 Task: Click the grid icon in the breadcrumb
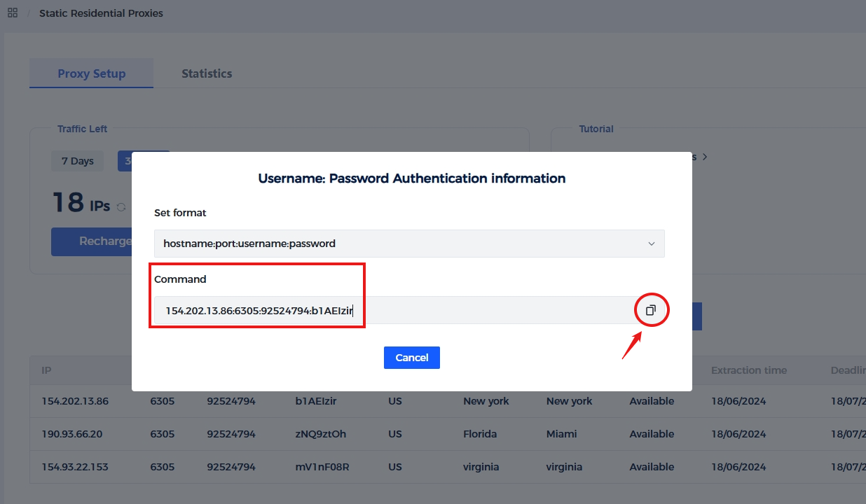tap(13, 13)
